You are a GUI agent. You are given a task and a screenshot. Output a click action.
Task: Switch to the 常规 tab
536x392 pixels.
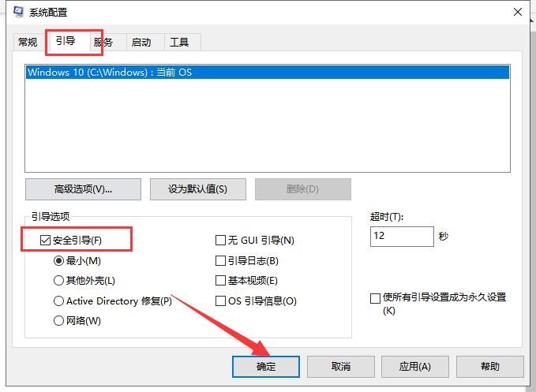[28, 43]
